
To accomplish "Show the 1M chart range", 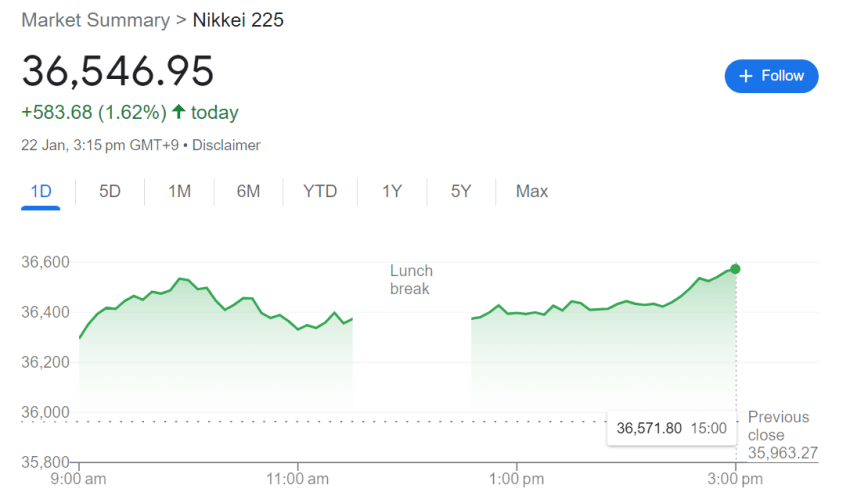I will [179, 191].
